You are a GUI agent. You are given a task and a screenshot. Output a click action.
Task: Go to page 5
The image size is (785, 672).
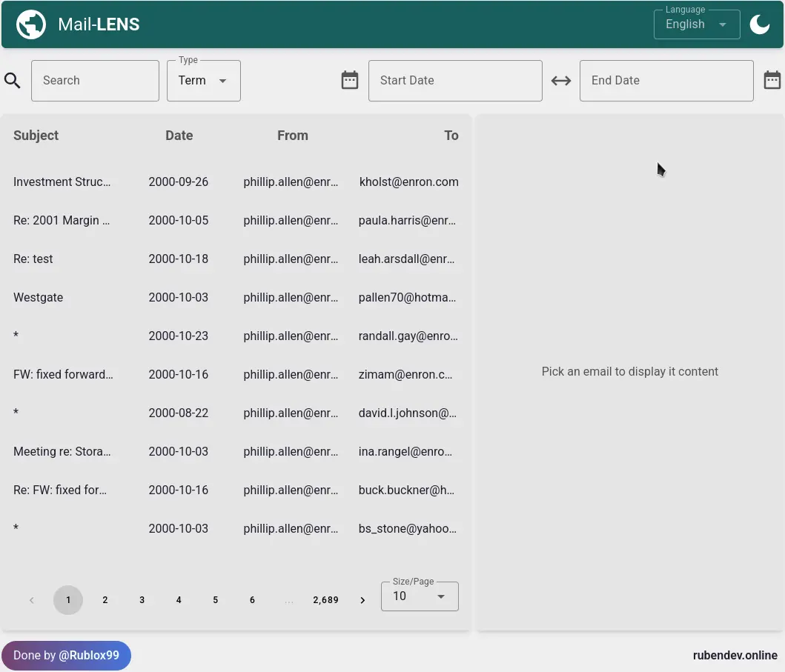(x=215, y=600)
